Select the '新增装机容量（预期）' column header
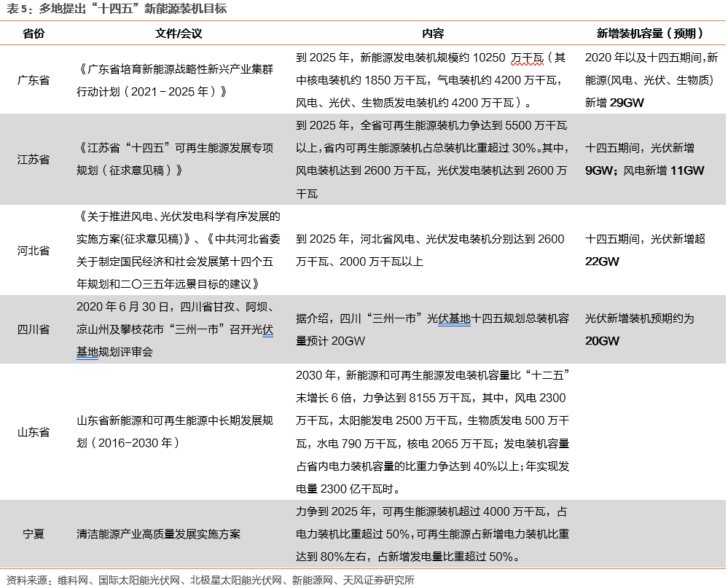This screenshot has width=728, height=588. click(x=650, y=34)
